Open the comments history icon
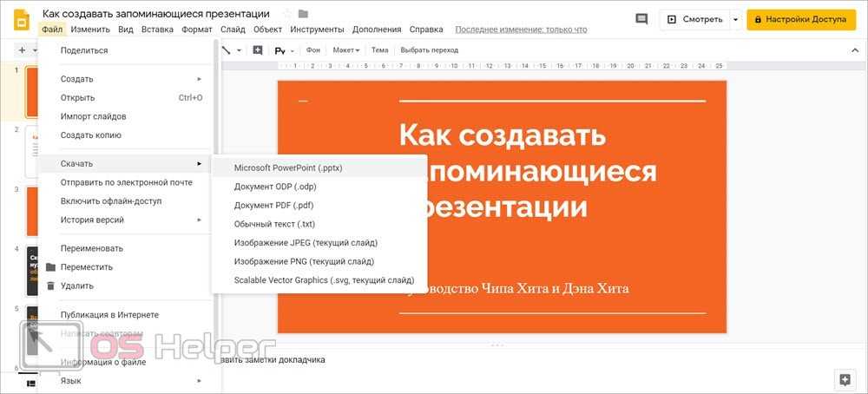868x394 pixels. tap(641, 19)
